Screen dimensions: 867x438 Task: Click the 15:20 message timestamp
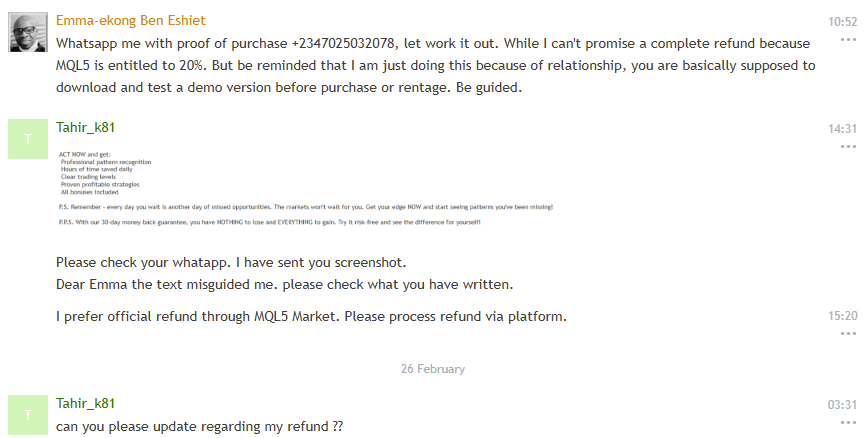843,315
